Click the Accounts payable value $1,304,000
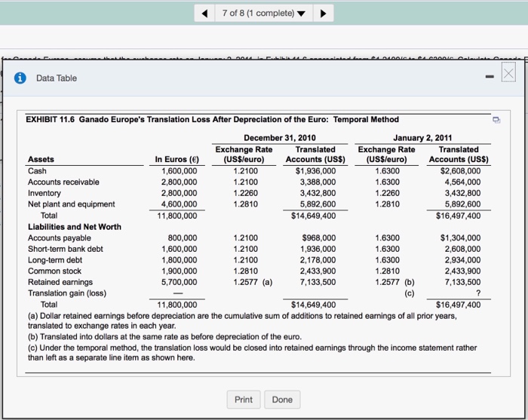Screen dimensions: 528x420 [x=460, y=238]
